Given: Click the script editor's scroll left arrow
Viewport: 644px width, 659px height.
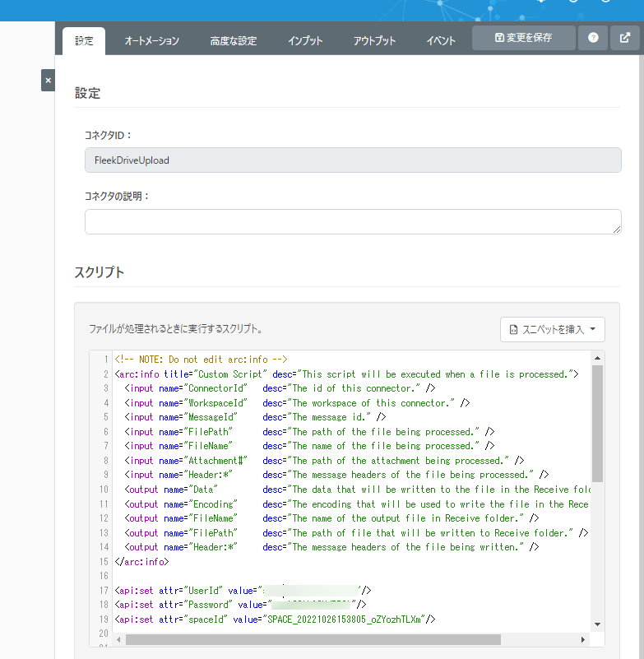Looking at the screenshot, I should pyautogui.click(x=119, y=639).
